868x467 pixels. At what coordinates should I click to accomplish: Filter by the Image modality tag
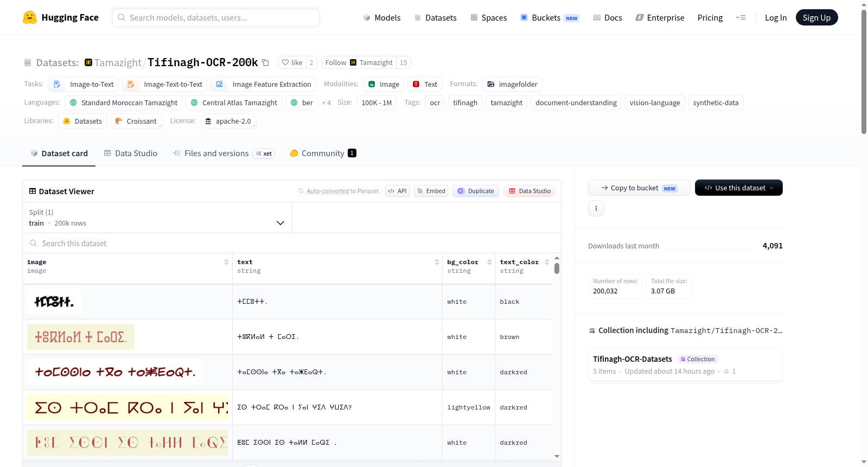[384, 84]
